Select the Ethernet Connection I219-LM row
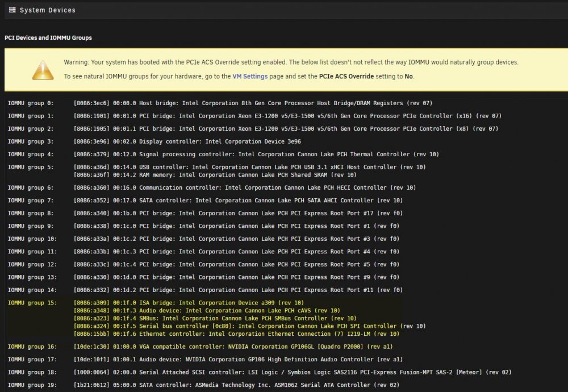Viewport: 568px width, 392px height. pos(236,334)
